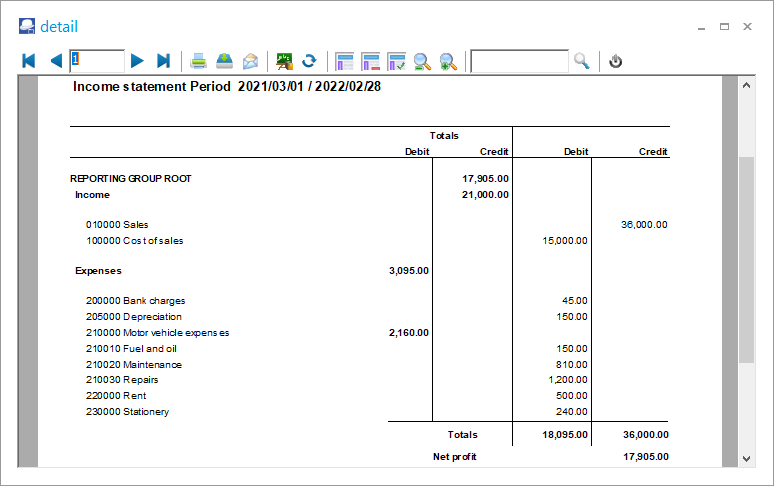The height and width of the screenshot is (486, 774).
Task: Click the page number input field
Action: 97,61
